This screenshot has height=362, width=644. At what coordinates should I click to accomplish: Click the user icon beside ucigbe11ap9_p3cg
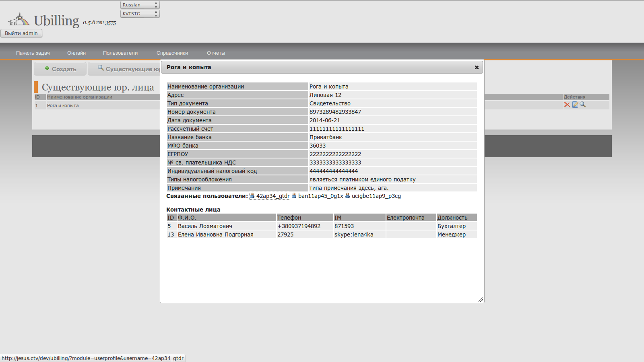(348, 195)
